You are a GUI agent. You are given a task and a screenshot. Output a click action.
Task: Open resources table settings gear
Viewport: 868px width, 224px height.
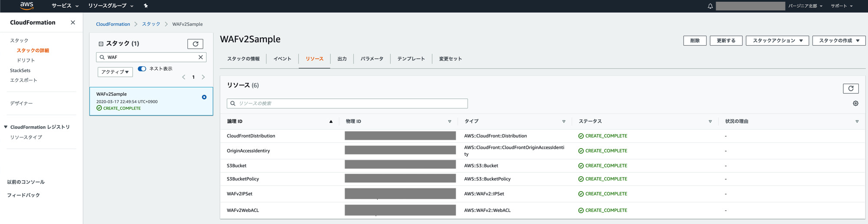click(x=855, y=103)
